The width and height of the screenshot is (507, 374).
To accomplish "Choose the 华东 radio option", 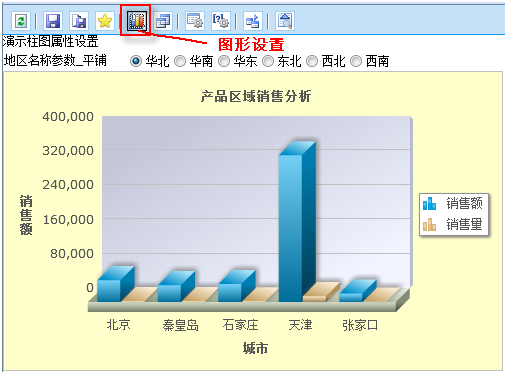I will click(224, 61).
